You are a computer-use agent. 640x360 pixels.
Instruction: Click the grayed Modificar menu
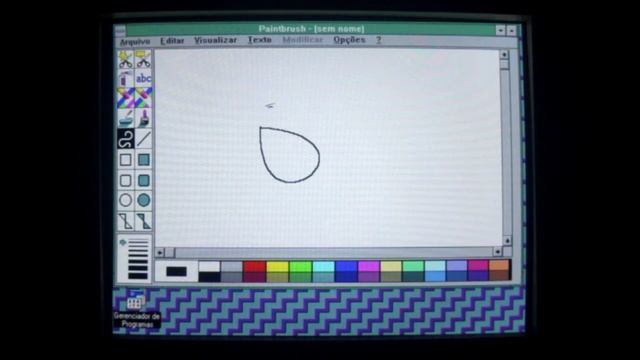[x=302, y=40]
